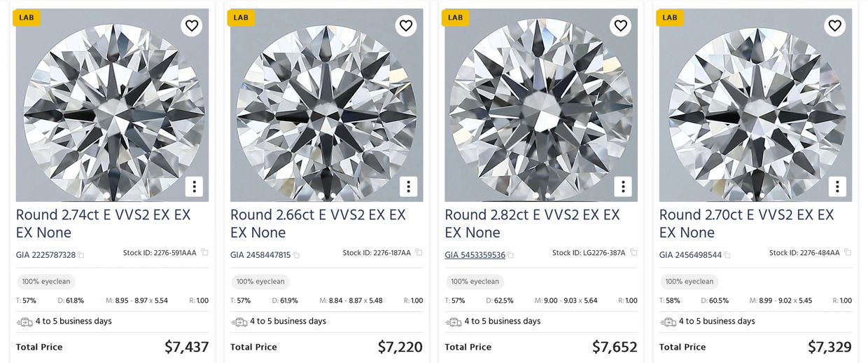Toggle wishlist heart on 2.66ct diamond

coord(406,26)
